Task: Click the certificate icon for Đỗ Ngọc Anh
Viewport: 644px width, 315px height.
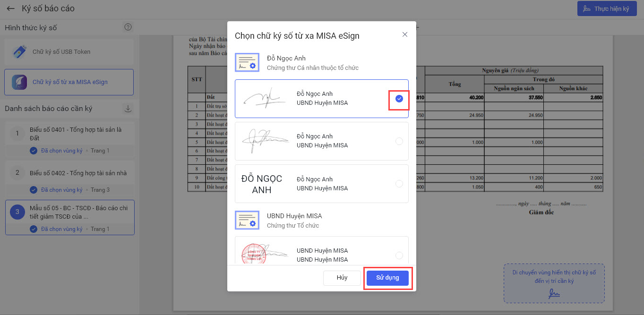Action: [x=247, y=63]
